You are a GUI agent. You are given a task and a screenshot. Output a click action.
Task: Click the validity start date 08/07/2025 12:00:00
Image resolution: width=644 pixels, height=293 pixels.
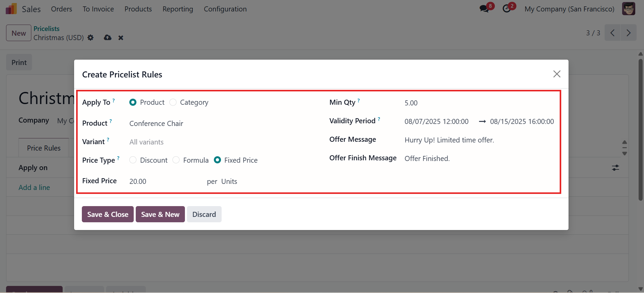(437, 122)
